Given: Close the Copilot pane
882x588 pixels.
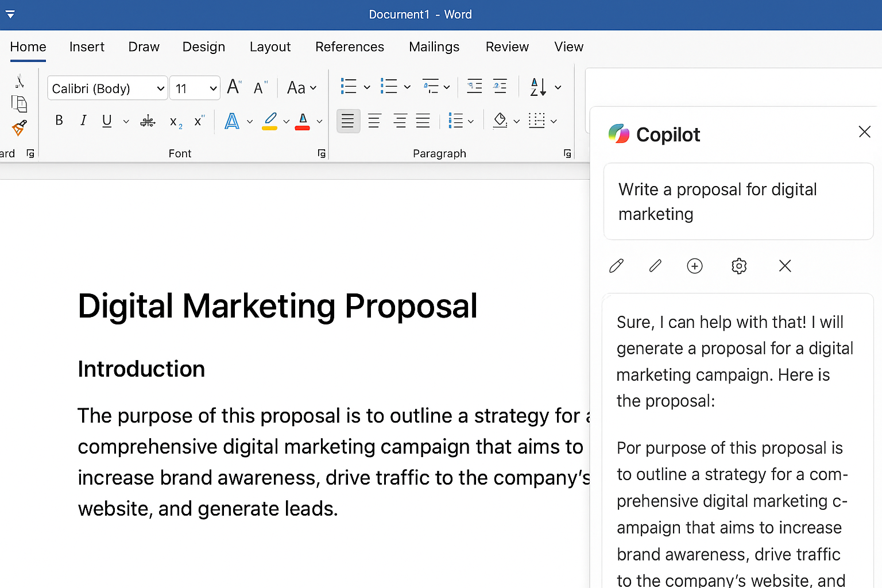Looking at the screenshot, I should (864, 132).
